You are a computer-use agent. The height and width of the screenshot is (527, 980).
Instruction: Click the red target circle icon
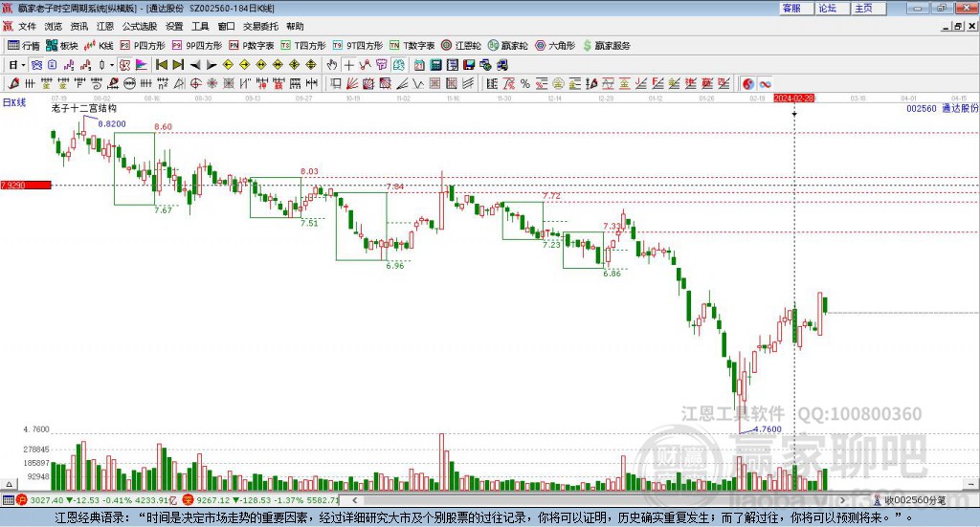point(195,83)
